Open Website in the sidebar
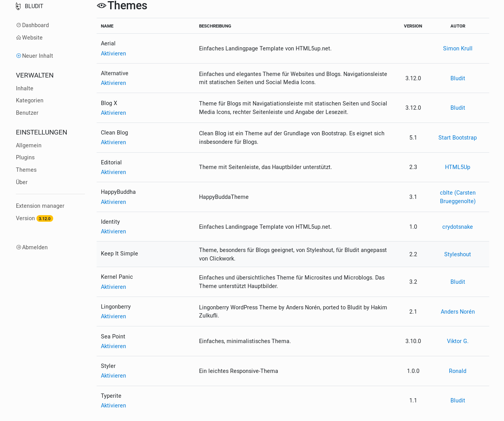The height and width of the screenshot is (421, 504). coord(32,38)
